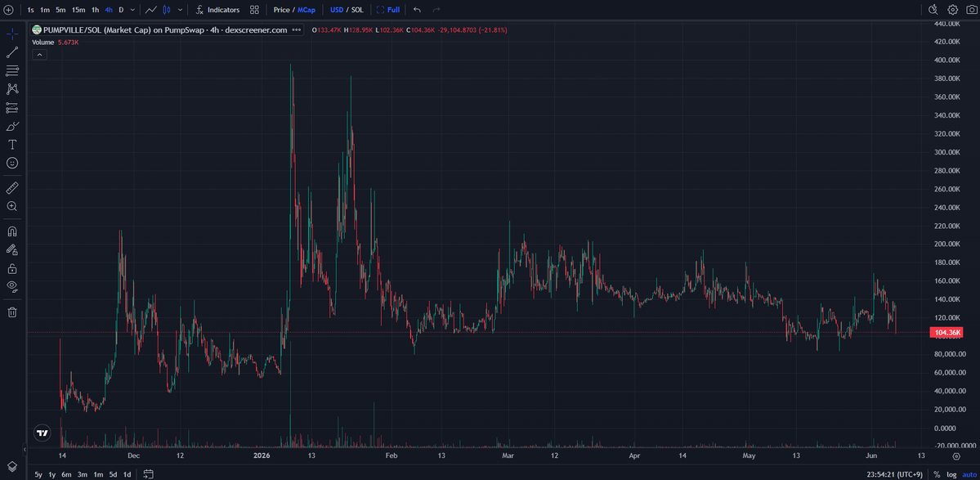Set date range to 5y
980x480 pixels.
(38, 474)
